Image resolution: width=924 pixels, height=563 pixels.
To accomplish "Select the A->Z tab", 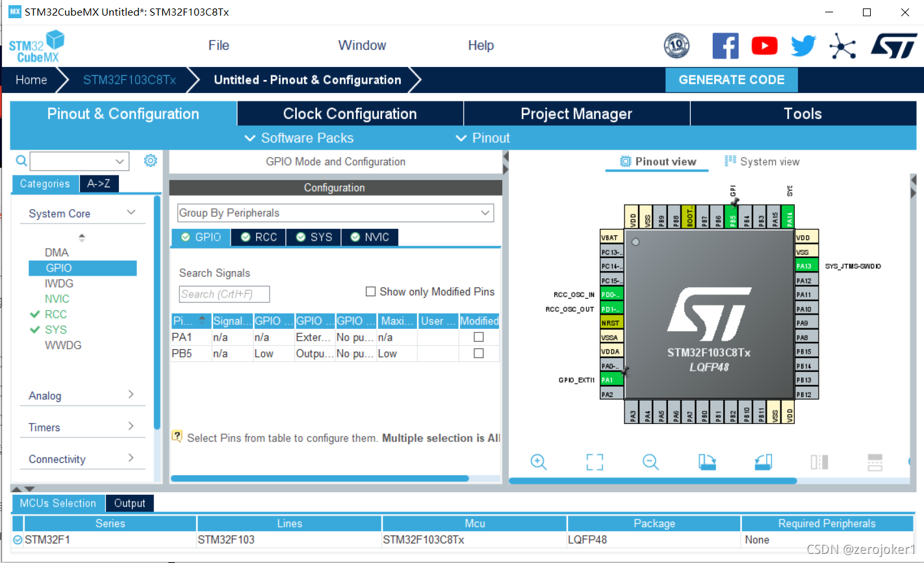I will point(99,184).
